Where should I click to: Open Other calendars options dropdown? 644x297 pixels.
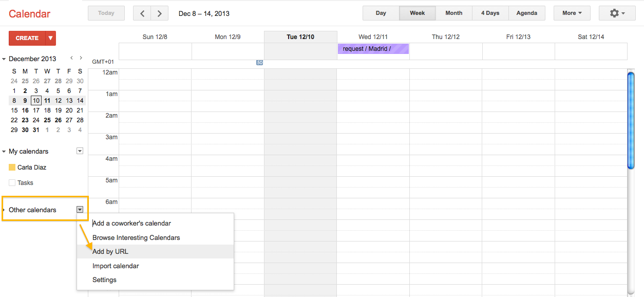point(80,210)
